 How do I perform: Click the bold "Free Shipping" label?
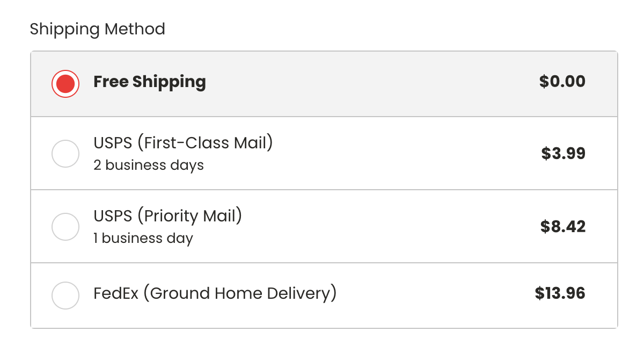click(x=150, y=82)
